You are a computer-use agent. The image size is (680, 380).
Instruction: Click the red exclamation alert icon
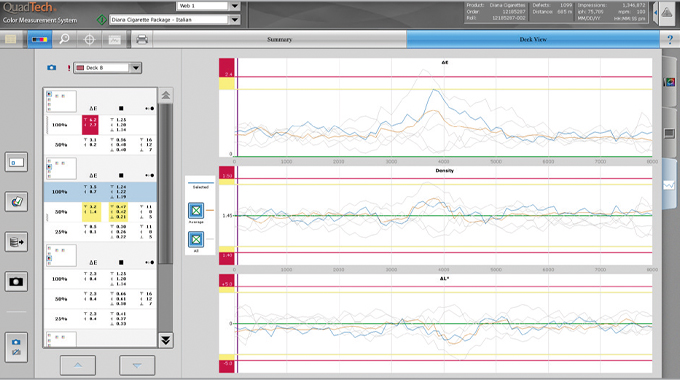[69, 68]
